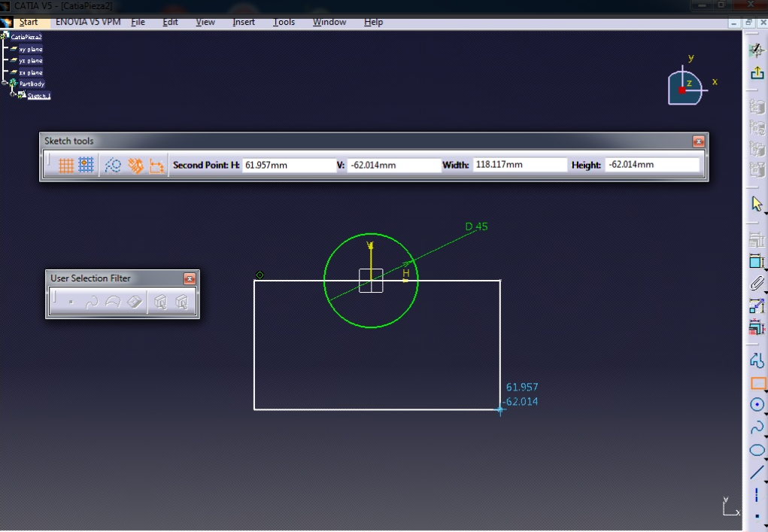Open the View menu
768x532 pixels.
(x=205, y=22)
